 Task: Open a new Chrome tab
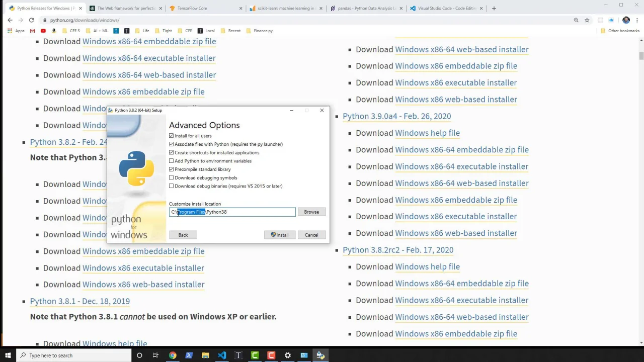point(494,8)
